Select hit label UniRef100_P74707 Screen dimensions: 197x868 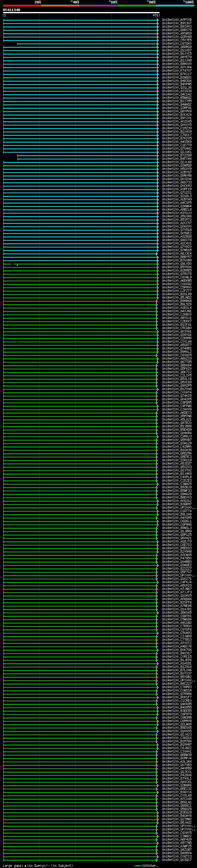pos(176,71)
